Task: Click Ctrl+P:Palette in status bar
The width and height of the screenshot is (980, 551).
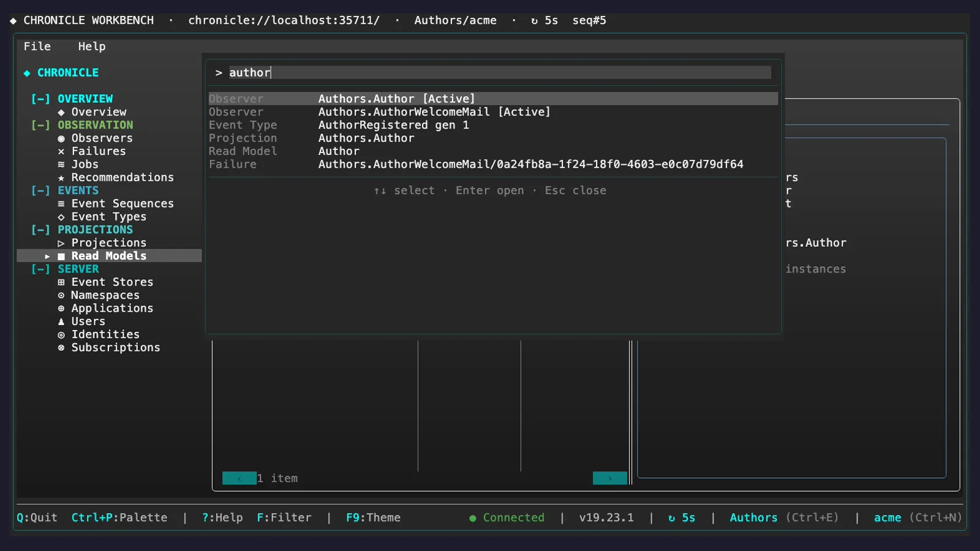Action: (119, 517)
